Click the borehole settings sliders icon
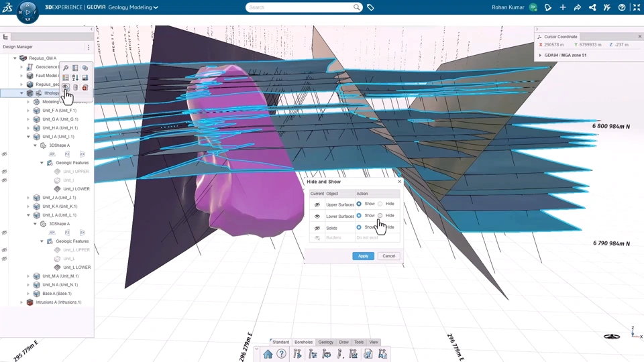 [x=313, y=354]
